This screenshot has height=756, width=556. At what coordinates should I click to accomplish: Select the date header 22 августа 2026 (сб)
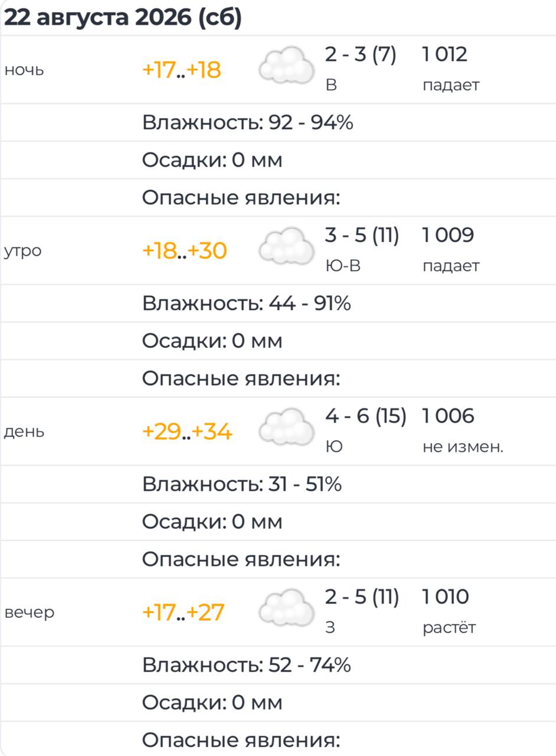123,18
